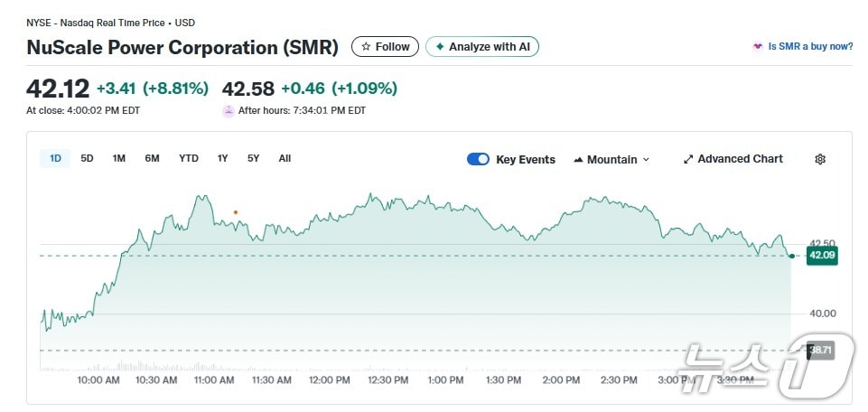
Task: Expand the Mountain chart type dropdown
Action: [611, 159]
